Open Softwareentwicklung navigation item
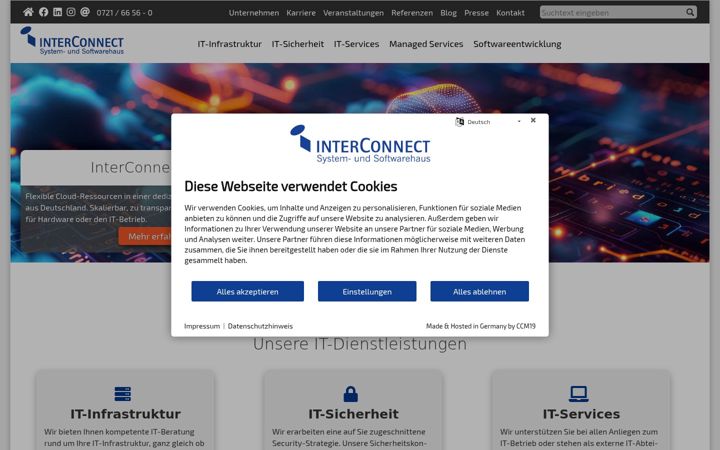 (x=518, y=44)
